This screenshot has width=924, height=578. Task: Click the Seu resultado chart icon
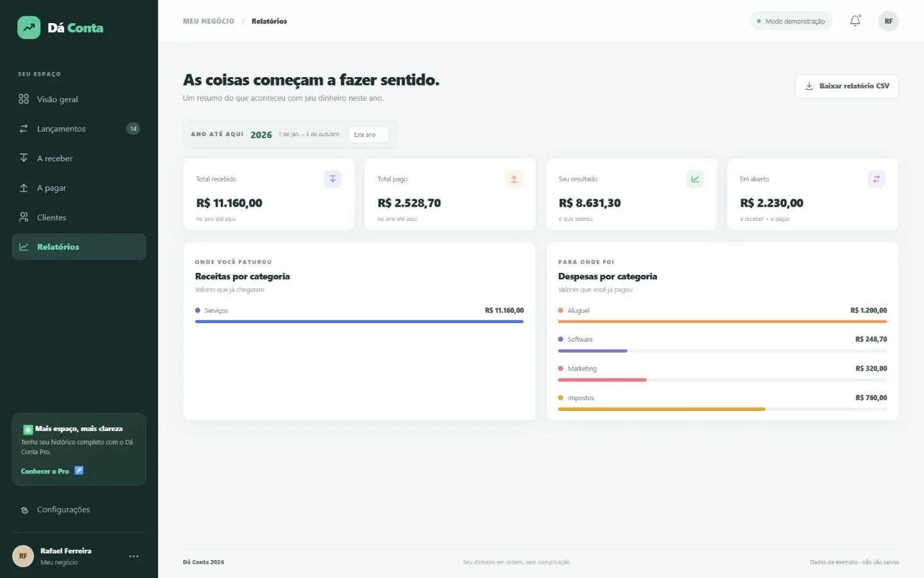tap(696, 179)
